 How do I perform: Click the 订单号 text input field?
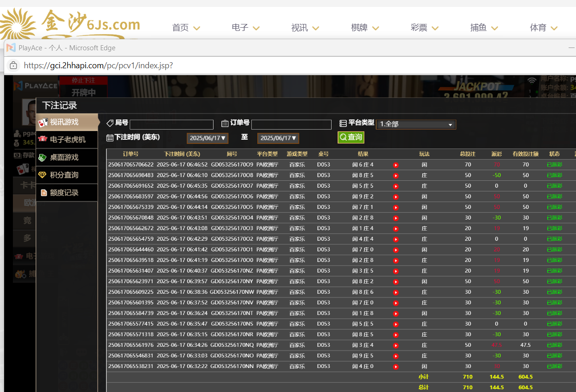[291, 125]
